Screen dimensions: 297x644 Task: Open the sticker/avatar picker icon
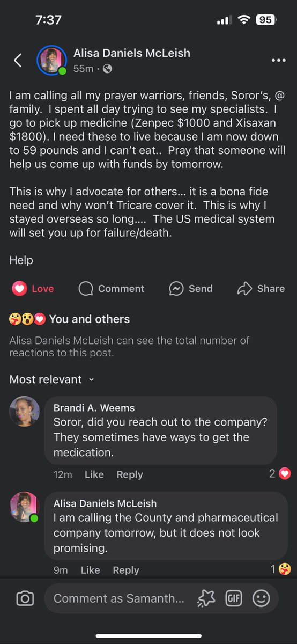[206, 598]
